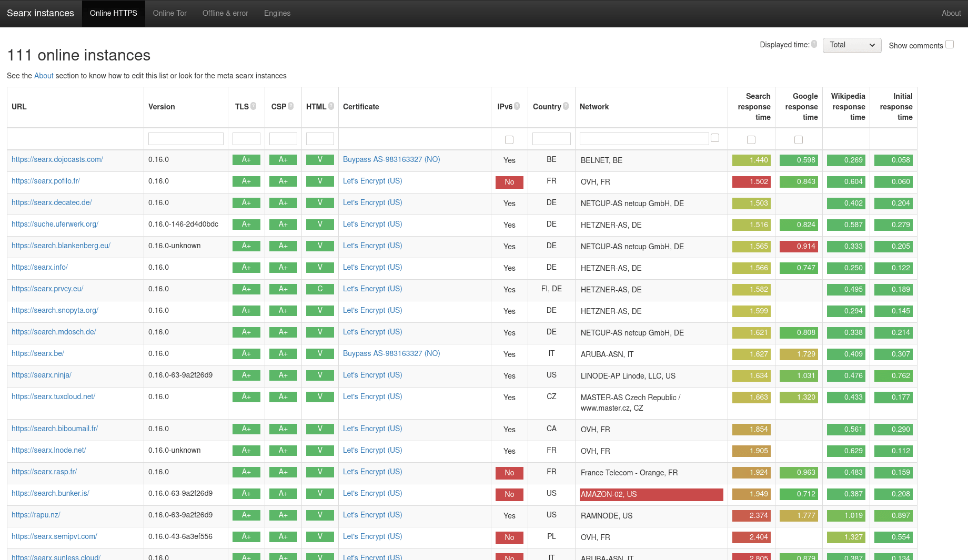Image resolution: width=968 pixels, height=560 pixels.
Task: Click the red AMAZON-02, US network cell
Action: click(651, 494)
